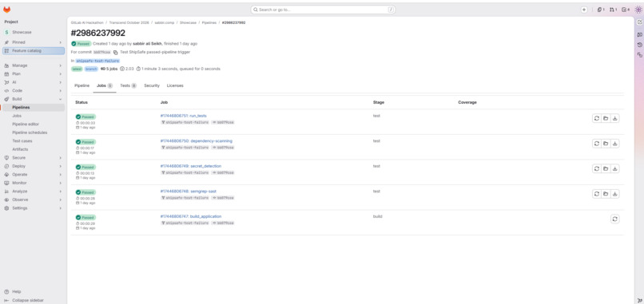Open the Licenses tab

coord(175,85)
